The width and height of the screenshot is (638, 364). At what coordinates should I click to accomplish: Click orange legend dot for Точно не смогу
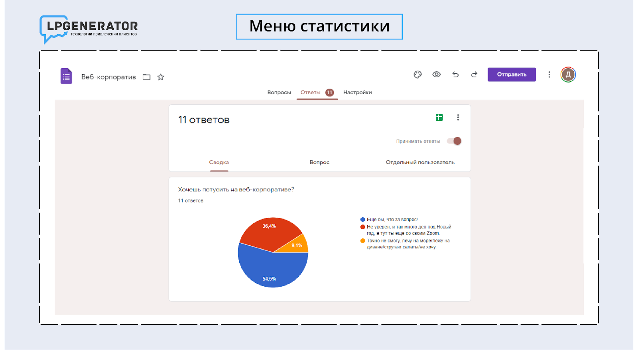point(362,241)
